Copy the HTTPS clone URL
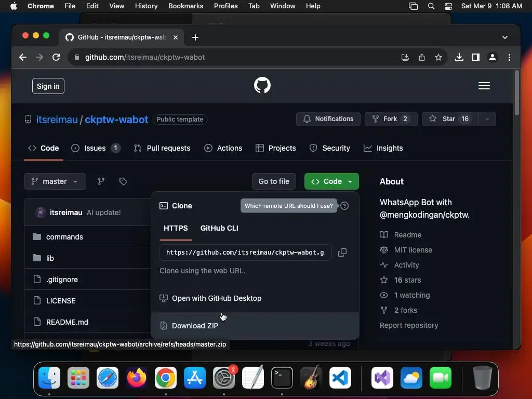 pos(342,252)
